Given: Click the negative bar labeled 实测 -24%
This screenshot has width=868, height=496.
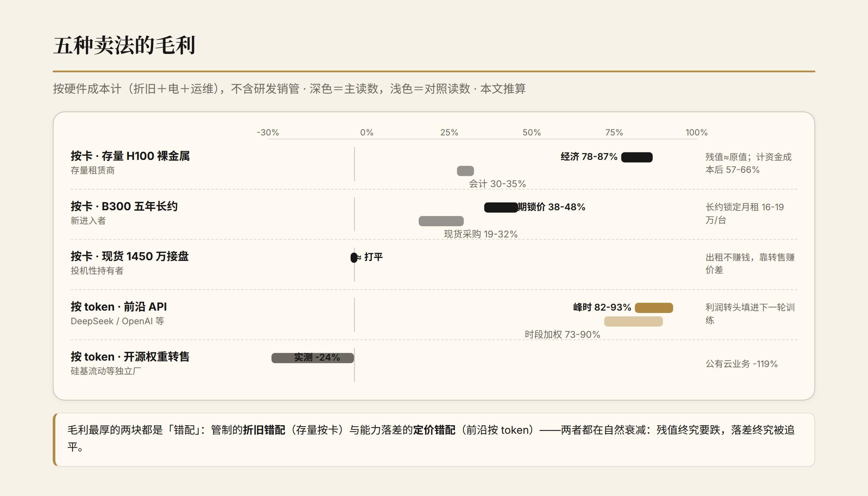Looking at the screenshot, I should click(x=312, y=358).
